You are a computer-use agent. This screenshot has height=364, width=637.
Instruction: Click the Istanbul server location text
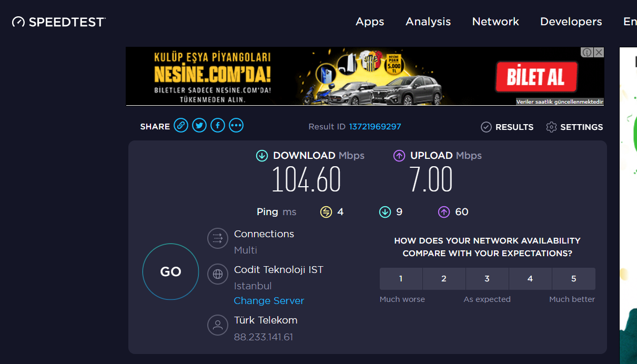pyautogui.click(x=253, y=286)
